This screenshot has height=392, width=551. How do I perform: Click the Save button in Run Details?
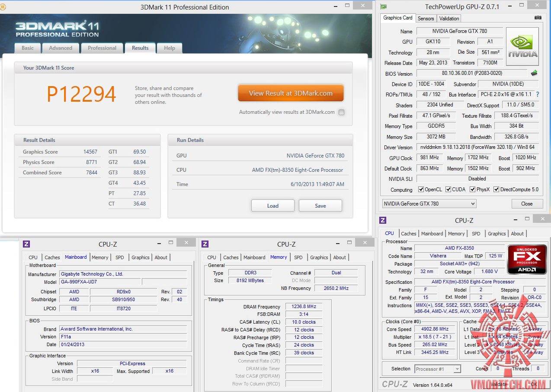tap(320, 206)
